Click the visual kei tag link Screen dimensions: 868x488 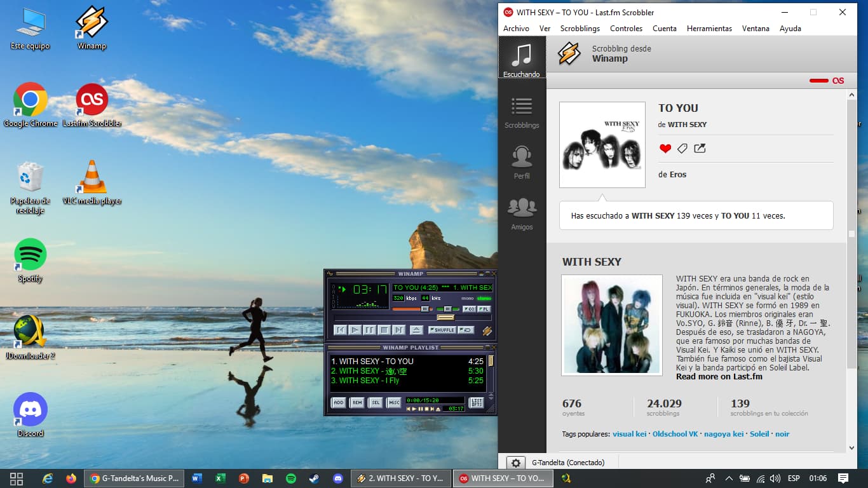click(x=629, y=434)
